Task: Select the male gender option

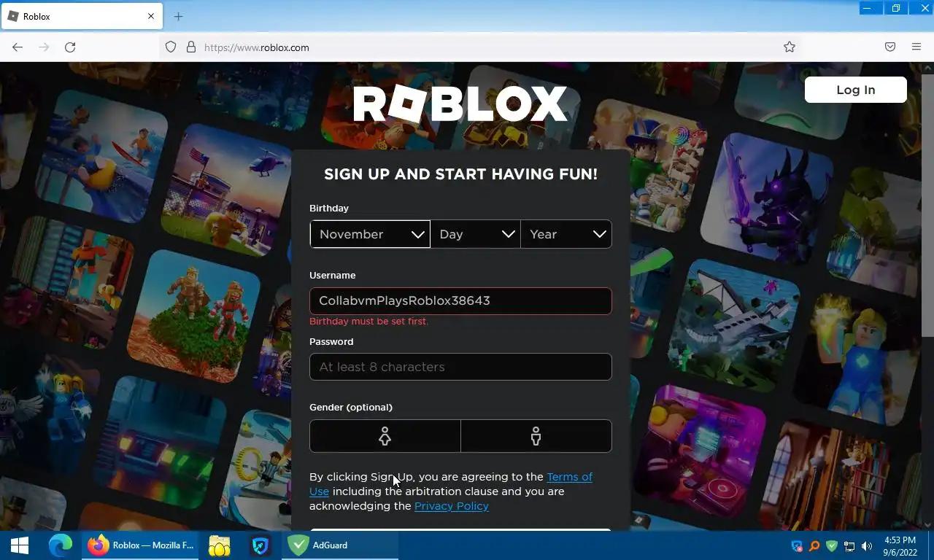Action: (x=536, y=436)
